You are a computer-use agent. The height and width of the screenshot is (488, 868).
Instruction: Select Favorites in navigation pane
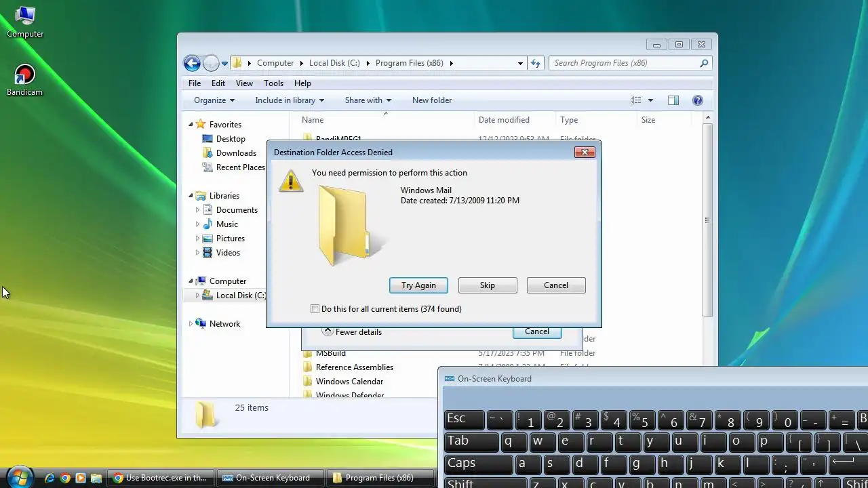coord(225,125)
